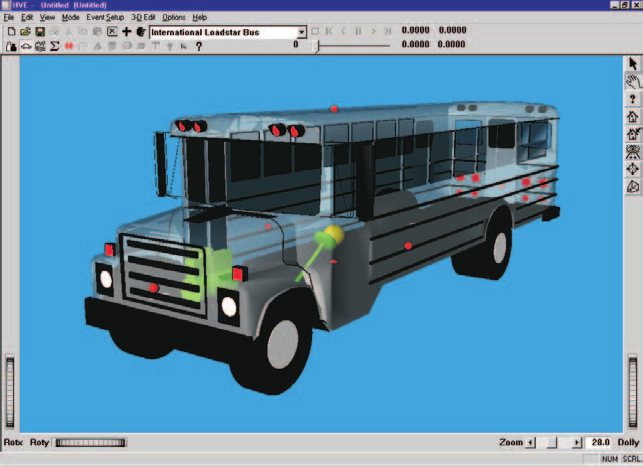This screenshot has height=467, width=643.
Task: Open the human editor with the people icon
Action: [11, 46]
